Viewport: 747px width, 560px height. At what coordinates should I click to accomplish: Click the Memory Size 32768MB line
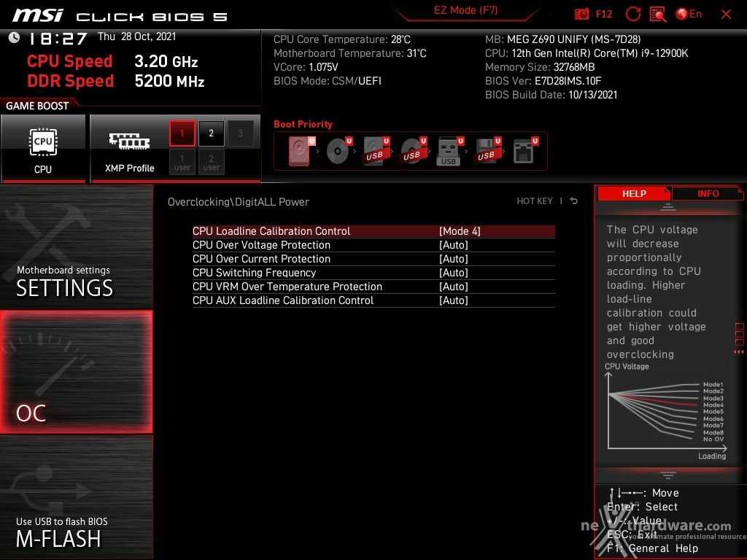(540, 67)
